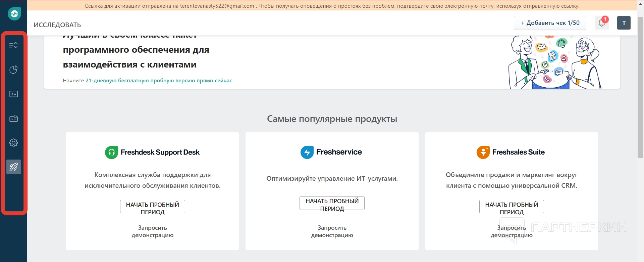Start the Freshdesk Support Desk trial
Image resolution: width=644 pixels, height=262 pixels.
coord(153,207)
